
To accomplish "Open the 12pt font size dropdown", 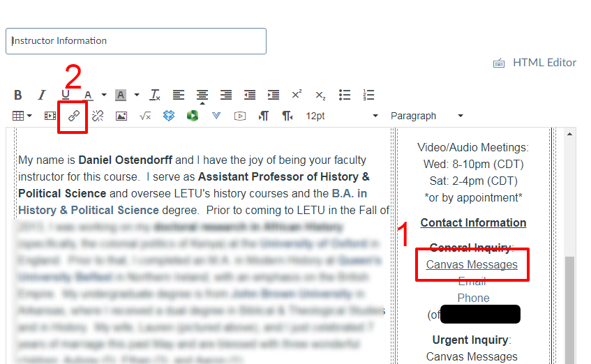I will click(342, 116).
